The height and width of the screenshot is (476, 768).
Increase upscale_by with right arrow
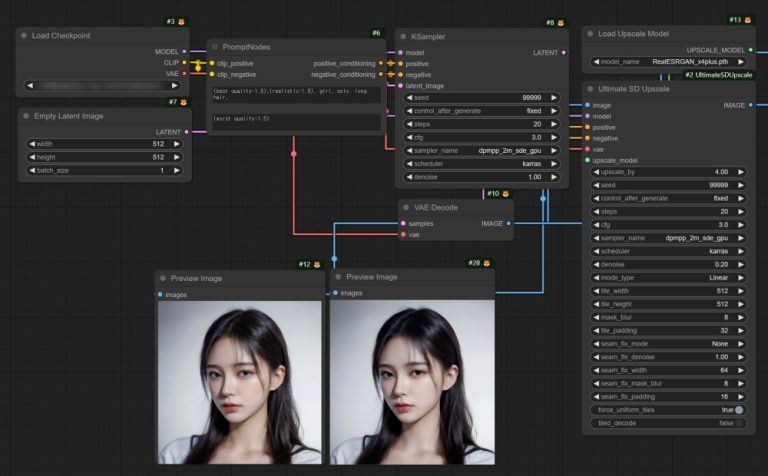[x=741, y=172]
